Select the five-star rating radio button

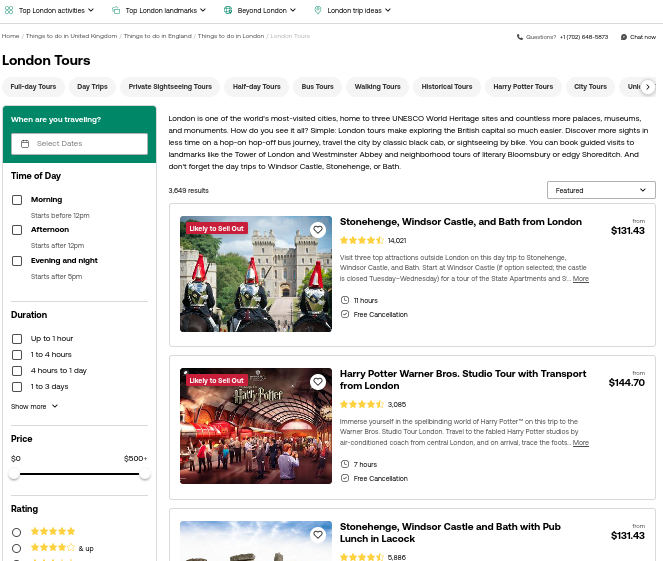(x=17, y=532)
